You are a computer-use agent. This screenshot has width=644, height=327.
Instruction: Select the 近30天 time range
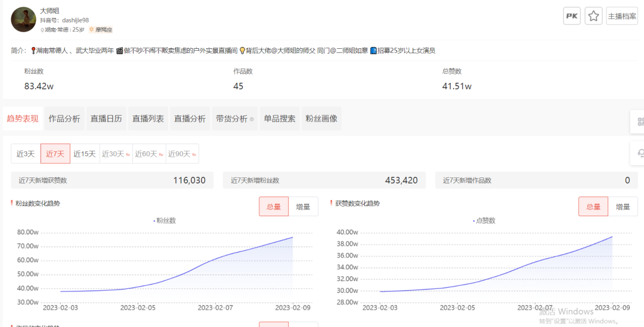(116, 154)
